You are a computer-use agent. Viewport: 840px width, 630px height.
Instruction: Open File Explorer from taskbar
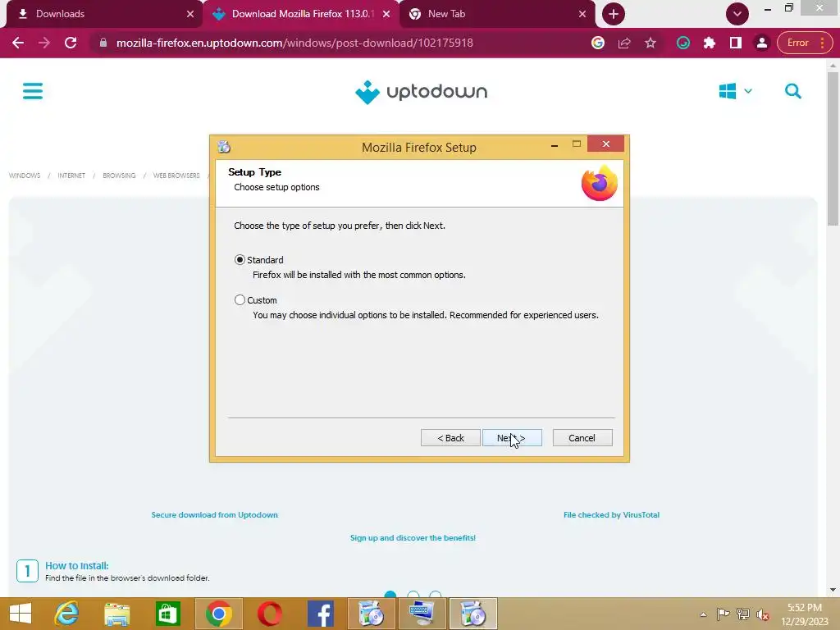pos(117,614)
